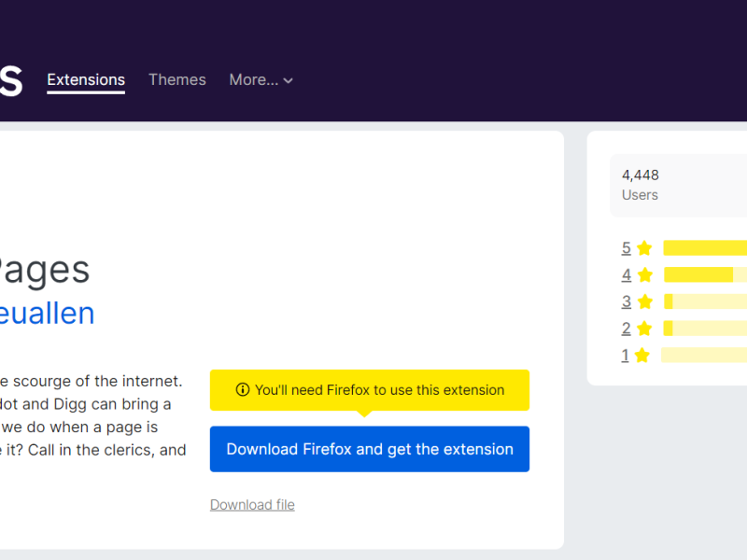Click the More... chevron arrow
This screenshot has height=560, width=747.
pyautogui.click(x=288, y=81)
